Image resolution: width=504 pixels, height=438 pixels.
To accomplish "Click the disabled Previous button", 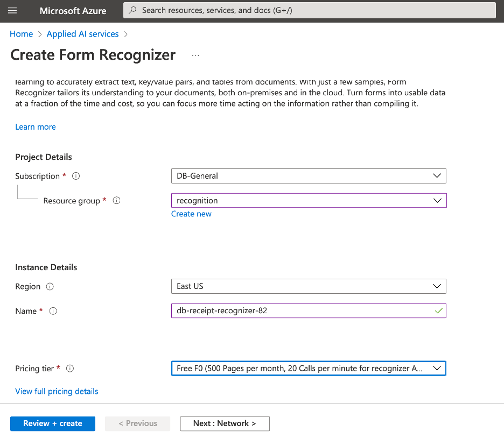I will [x=137, y=423].
